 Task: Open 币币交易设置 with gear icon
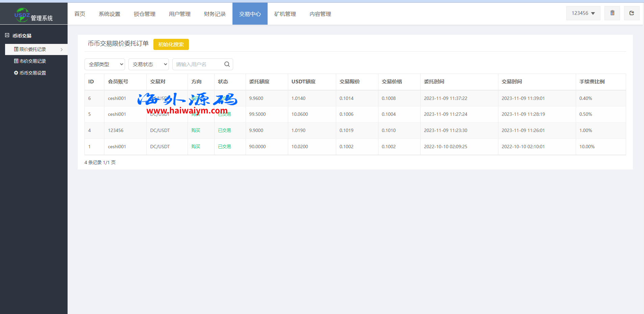pyautogui.click(x=32, y=73)
